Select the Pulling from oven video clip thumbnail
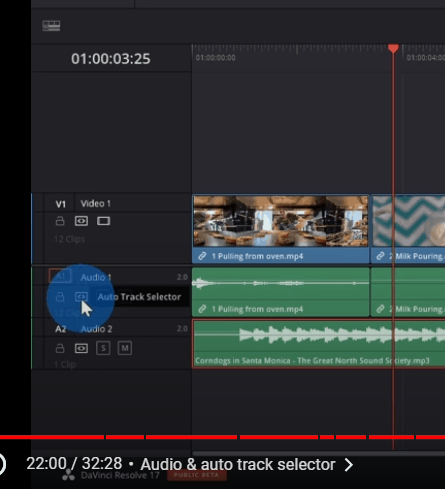Screen dimensions: 445x489 (281, 221)
